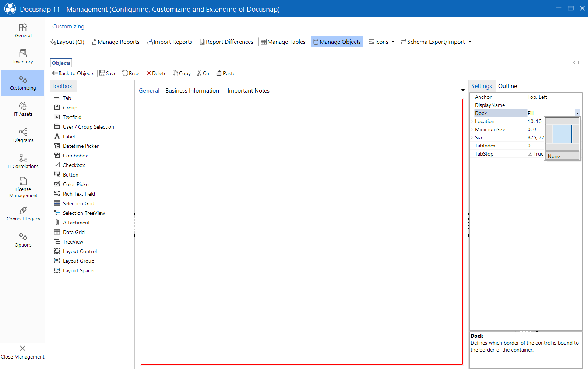
Task: Open Connect Legacy section
Action: coord(23,214)
